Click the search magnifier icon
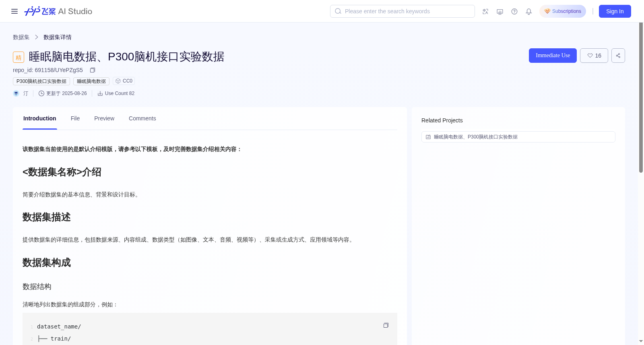Viewport: 644px width, 345px height. pos(338,11)
